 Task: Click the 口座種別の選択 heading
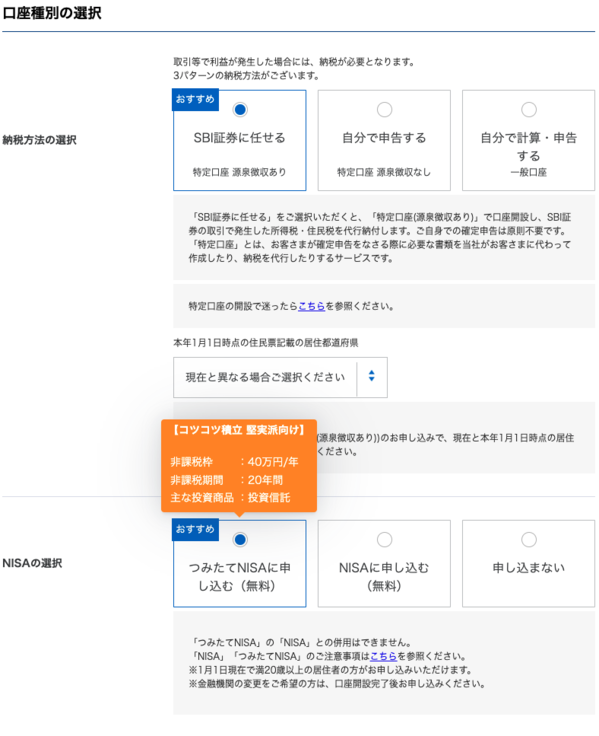tap(52, 13)
